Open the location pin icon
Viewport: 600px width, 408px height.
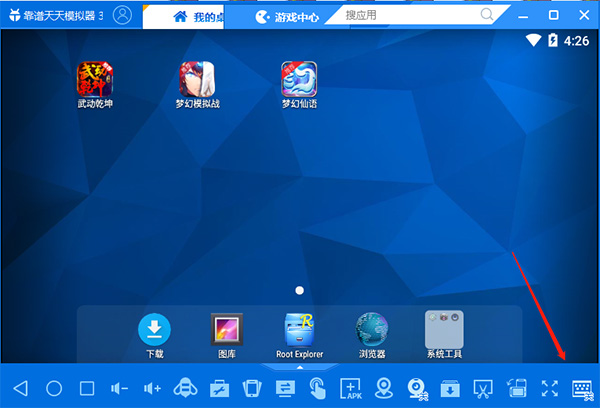pyautogui.click(x=384, y=388)
